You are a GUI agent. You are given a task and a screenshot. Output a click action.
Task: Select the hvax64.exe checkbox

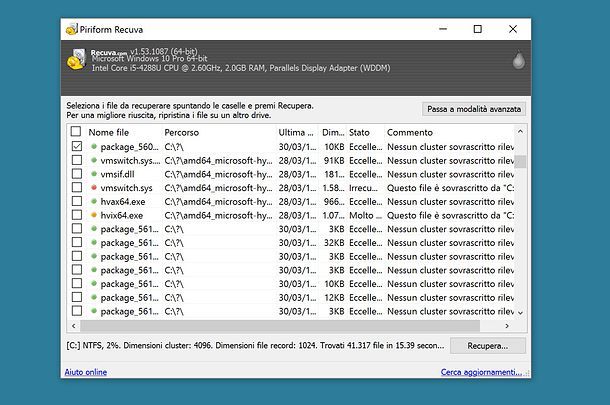coord(77,201)
